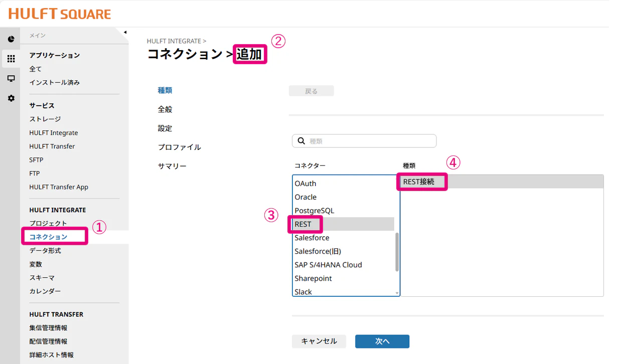Select Sharepoint connector
This screenshot has width=626, height=364.
click(x=343, y=278)
